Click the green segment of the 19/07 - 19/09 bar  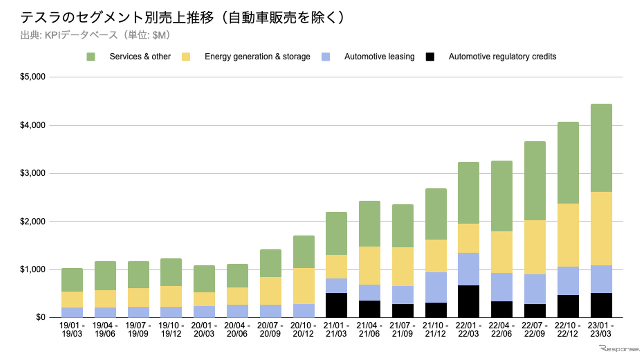click(138, 275)
